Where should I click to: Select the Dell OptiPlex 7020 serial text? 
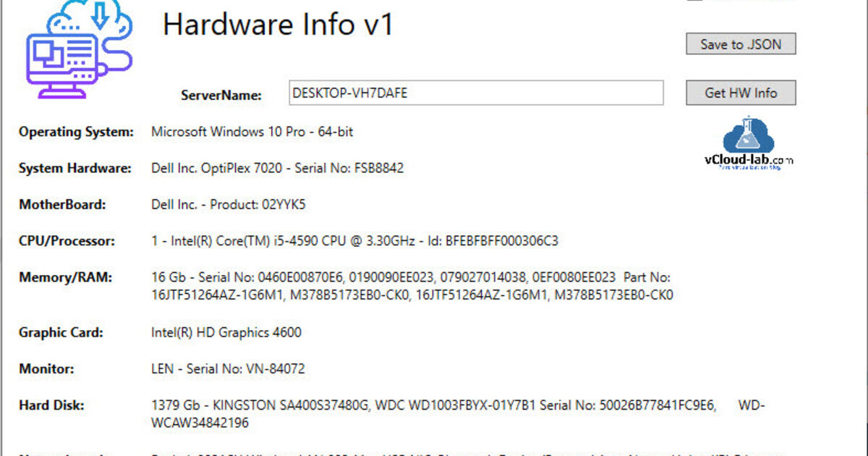278,168
